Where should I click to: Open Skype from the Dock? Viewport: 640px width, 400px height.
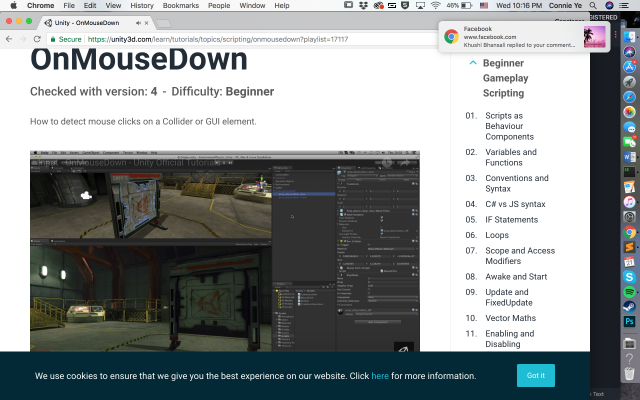point(629,277)
